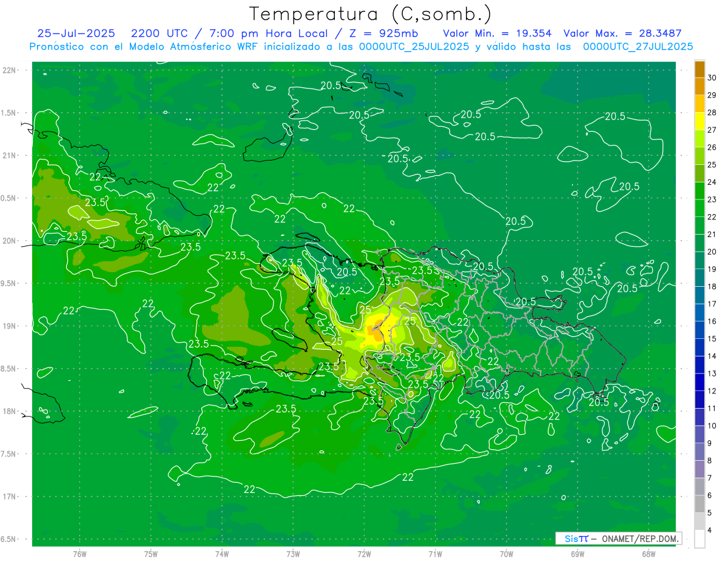Click the 70W longitude axis label
The width and height of the screenshot is (728, 562).
pos(507,554)
